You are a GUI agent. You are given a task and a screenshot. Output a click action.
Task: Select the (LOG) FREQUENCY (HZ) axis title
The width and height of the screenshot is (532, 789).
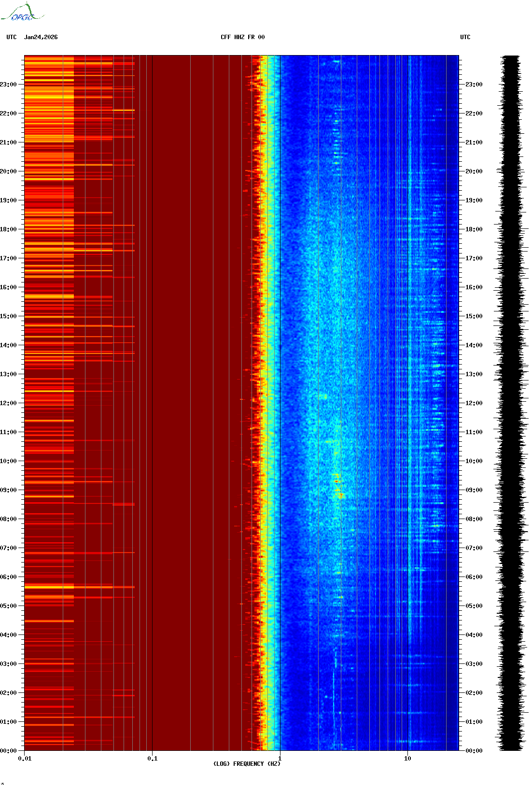(x=247, y=764)
